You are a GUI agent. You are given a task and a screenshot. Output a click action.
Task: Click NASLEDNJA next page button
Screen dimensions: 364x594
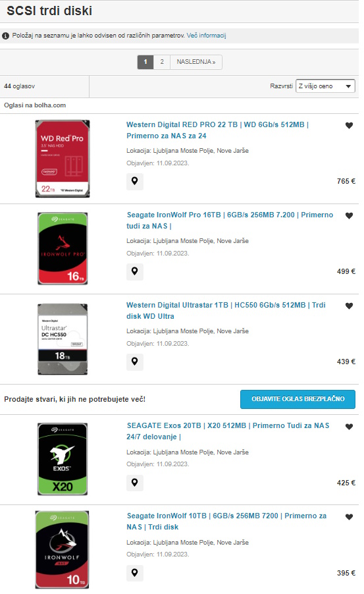coord(196,62)
